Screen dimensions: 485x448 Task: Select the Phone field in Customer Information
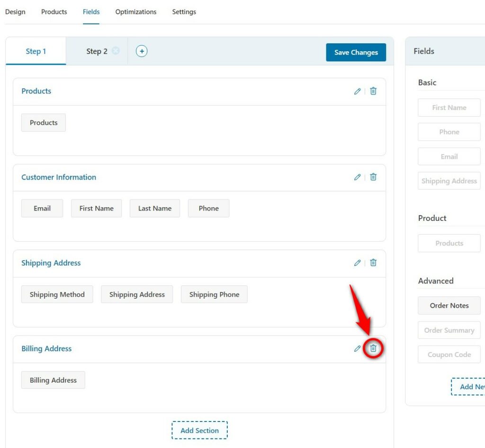click(x=209, y=209)
